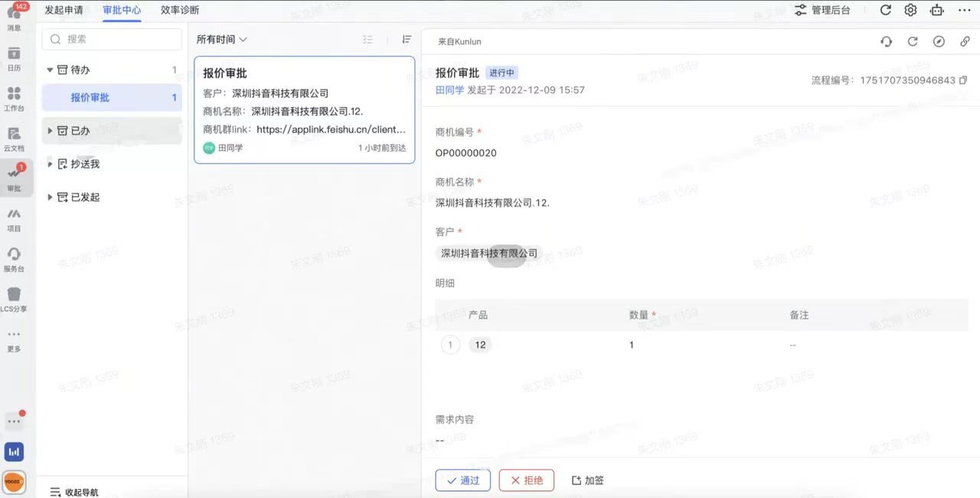Open the 消息 messages sidebar icon
Viewport: 980px width, 498px height.
tap(14, 18)
